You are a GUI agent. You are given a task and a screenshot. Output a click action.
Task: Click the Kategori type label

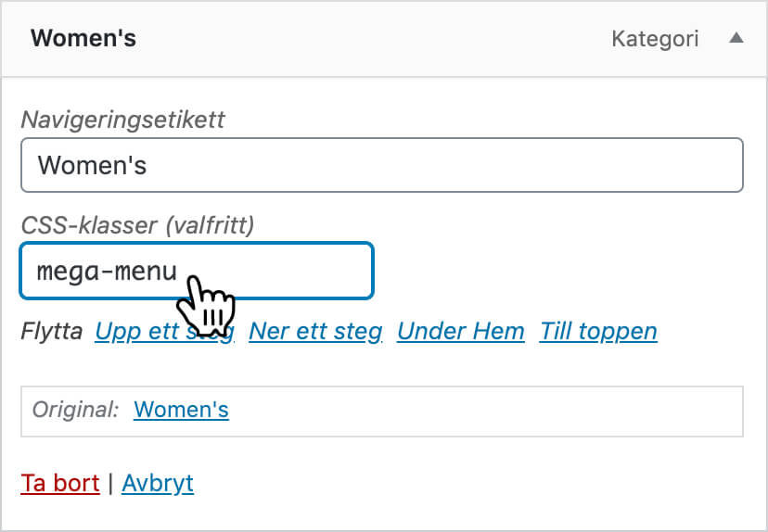(655, 39)
